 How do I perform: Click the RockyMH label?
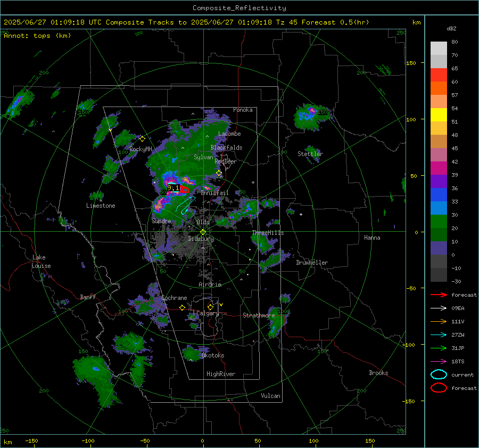point(141,149)
